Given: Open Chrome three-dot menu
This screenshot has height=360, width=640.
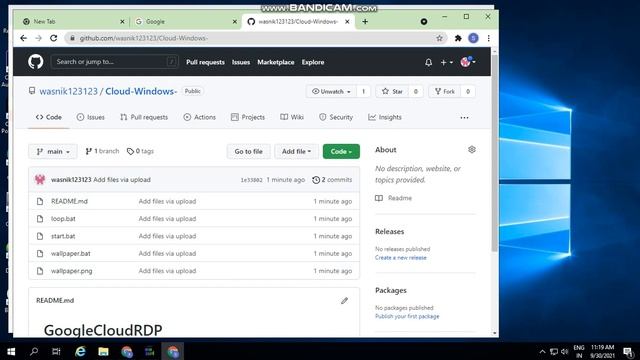Looking at the screenshot, I should click(489, 38).
